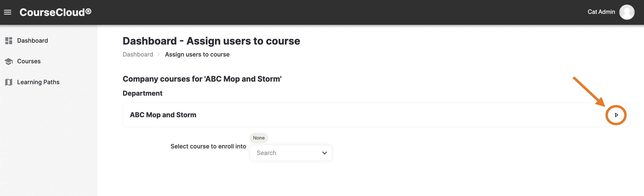Screen dimensions: 644x196
Task: Click the Dashboard breadcrumb link
Action: coord(138,54)
